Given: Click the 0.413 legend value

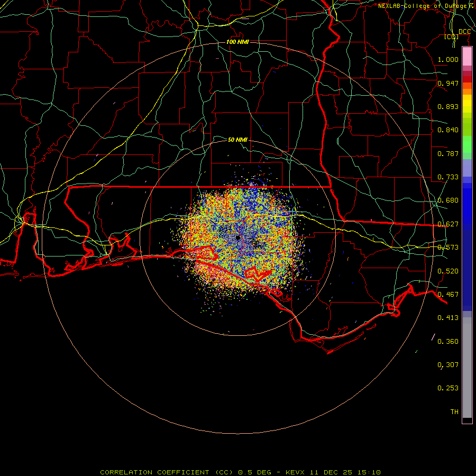Looking at the screenshot, I should pos(448,318).
